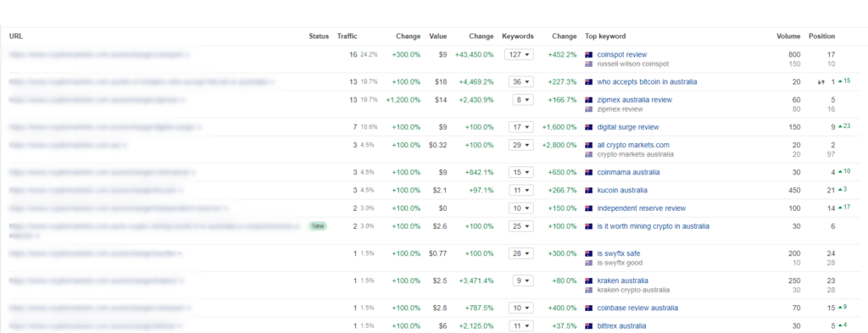
Task: Click the +452.2% keywords change cell
Action: 563,55
